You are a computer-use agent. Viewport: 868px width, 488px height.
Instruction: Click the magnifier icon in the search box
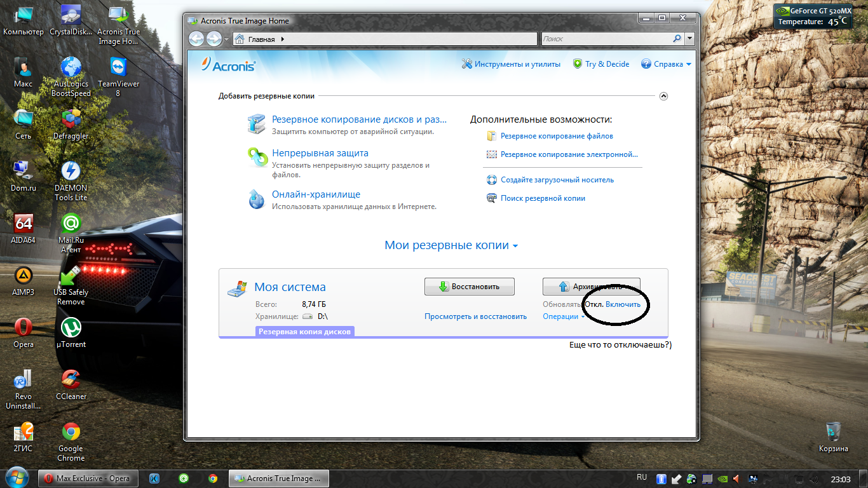click(x=677, y=39)
